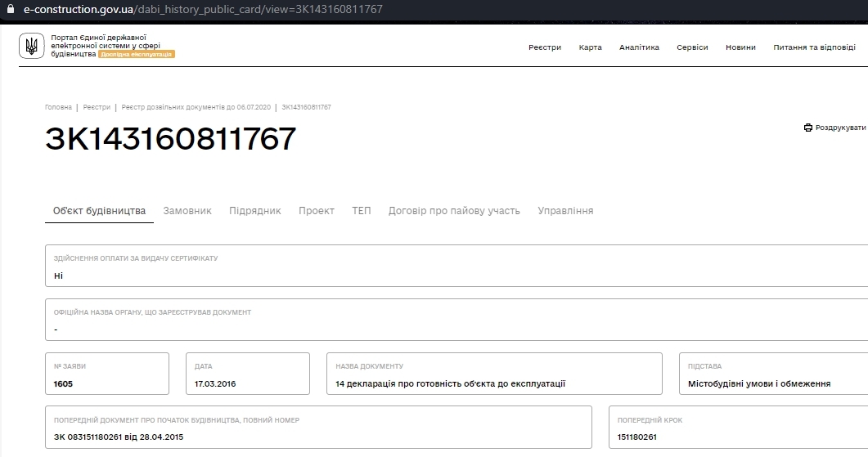Viewport: 868px width, 457px height.
Task: Open the Сервіси navigation item
Action: (692, 47)
